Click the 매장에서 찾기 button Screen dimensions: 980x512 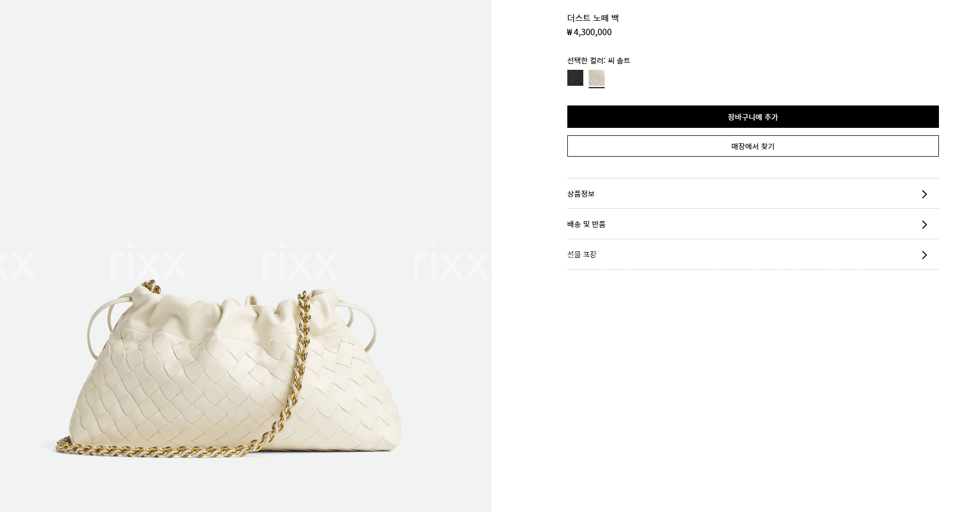(753, 146)
